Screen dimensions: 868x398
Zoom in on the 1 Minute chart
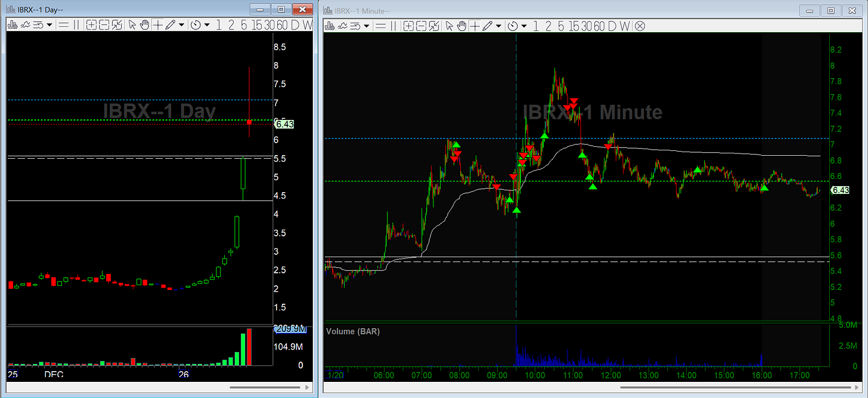[408, 26]
